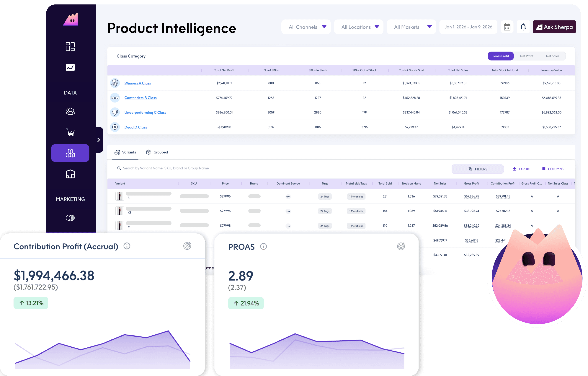Switch to the Grouped tab
Screen dimensions: 588x376
157,152
